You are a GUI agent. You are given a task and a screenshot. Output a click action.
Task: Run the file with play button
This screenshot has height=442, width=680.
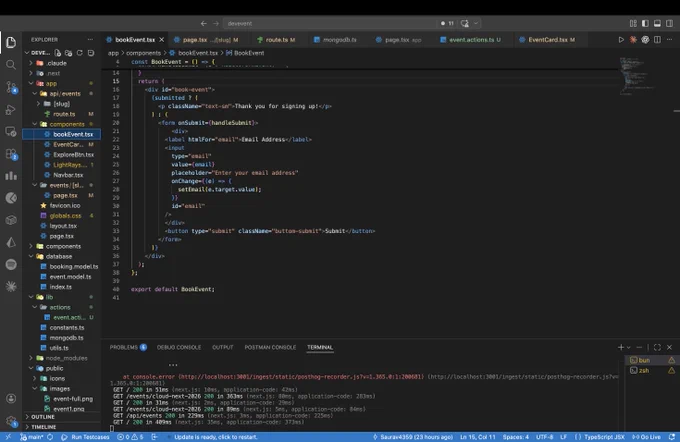tap(621, 39)
